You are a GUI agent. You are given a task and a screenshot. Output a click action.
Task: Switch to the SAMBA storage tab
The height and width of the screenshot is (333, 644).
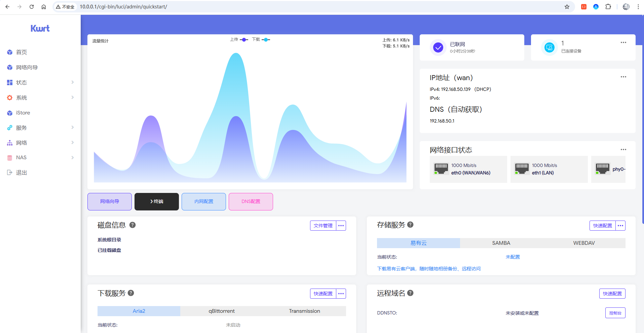tap(501, 243)
